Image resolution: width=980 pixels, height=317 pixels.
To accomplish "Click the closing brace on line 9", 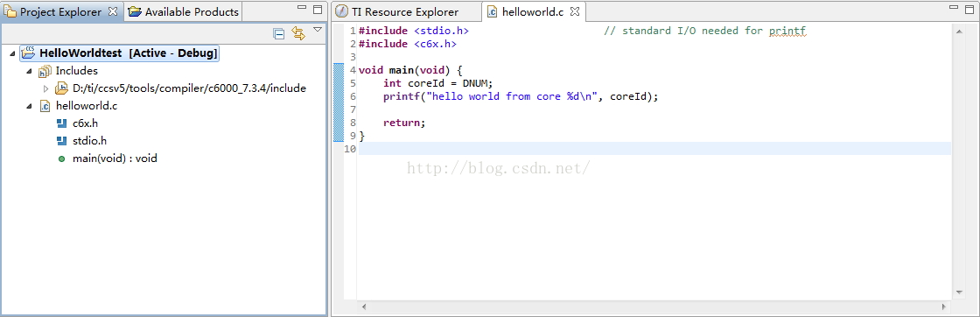I will coord(361,136).
